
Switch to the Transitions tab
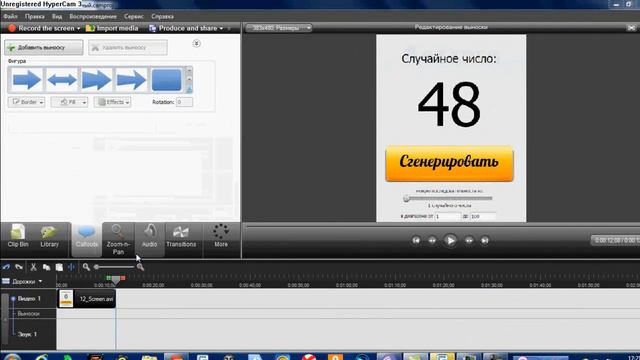(x=181, y=236)
